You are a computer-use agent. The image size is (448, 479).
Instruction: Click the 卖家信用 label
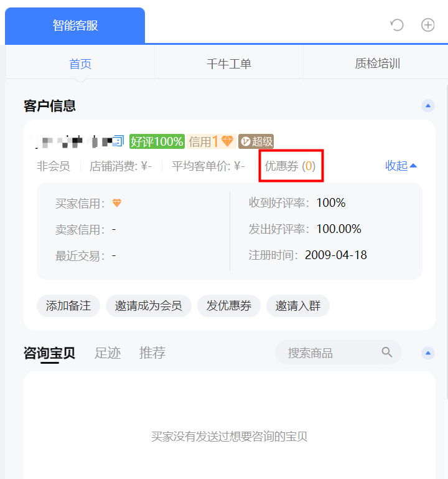pyautogui.click(x=80, y=229)
